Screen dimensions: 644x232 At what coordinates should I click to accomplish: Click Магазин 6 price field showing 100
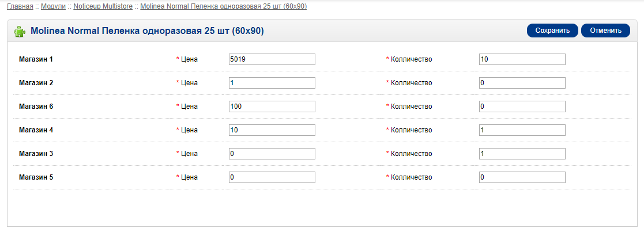pos(272,107)
